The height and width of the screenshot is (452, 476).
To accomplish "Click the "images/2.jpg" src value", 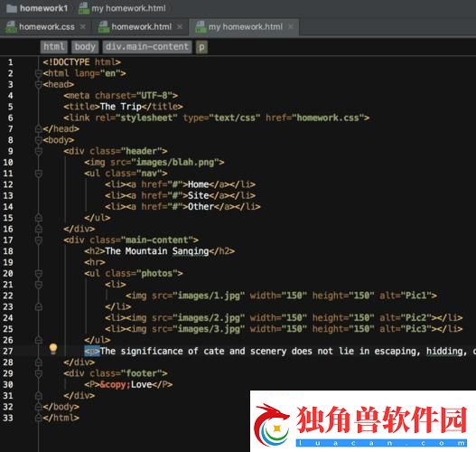I will 209,318.
